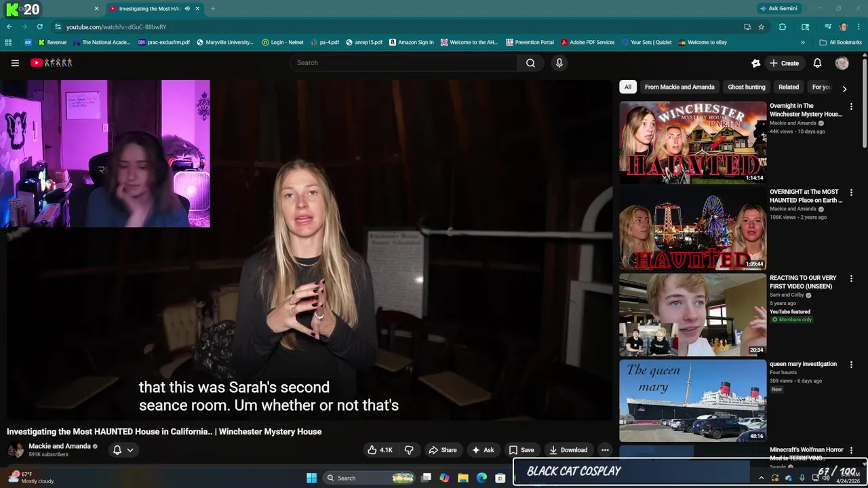Open the Your Sets | Quizlet bookmark
The width and height of the screenshot is (868, 488).
646,42
